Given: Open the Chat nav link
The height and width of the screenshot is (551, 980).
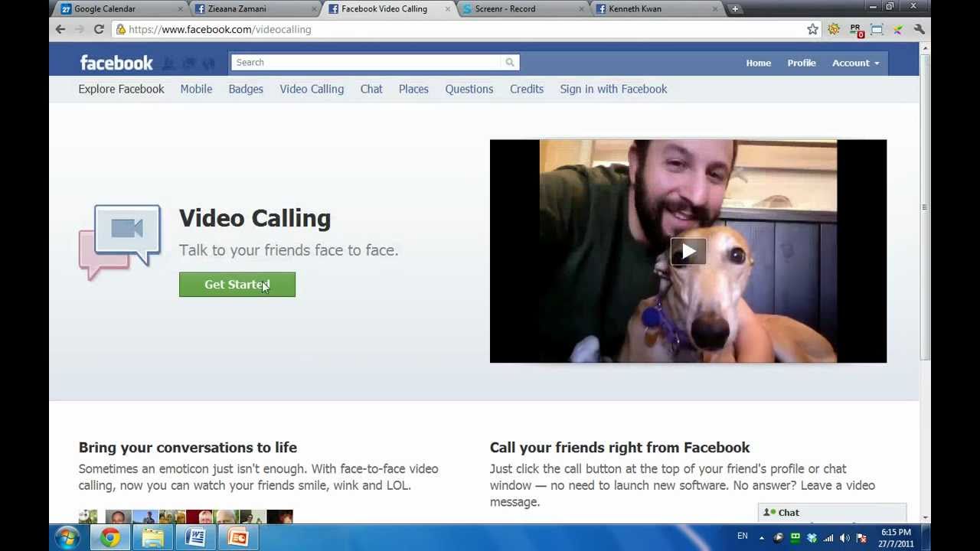Looking at the screenshot, I should (371, 89).
